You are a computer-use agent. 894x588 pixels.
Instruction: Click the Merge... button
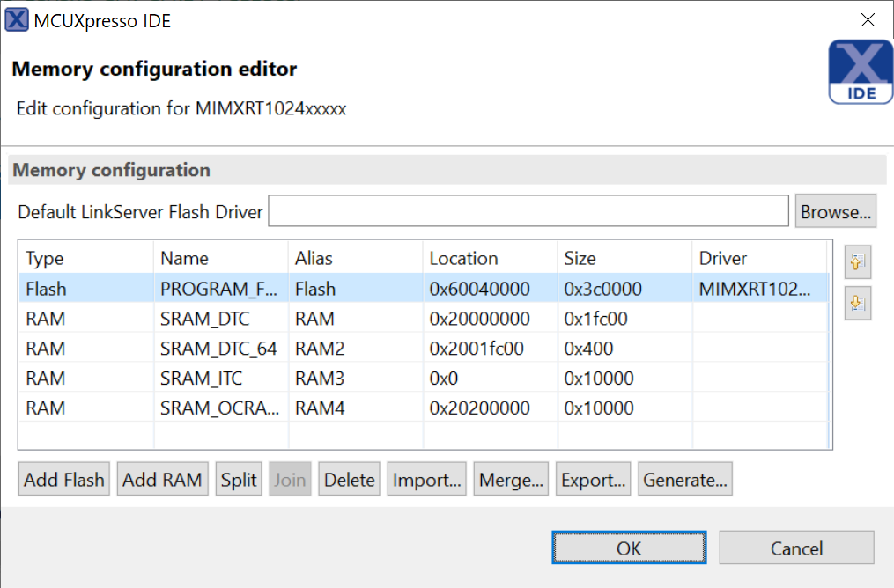(x=511, y=480)
